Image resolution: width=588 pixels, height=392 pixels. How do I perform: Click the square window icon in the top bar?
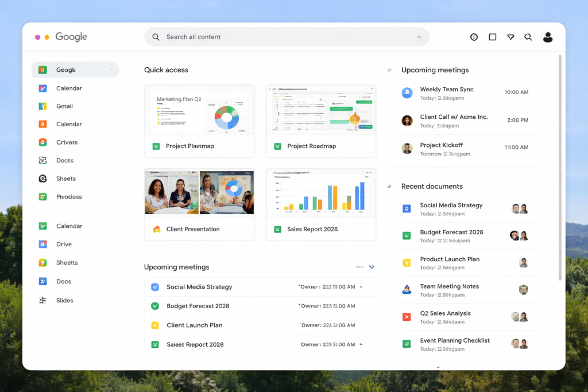click(492, 37)
